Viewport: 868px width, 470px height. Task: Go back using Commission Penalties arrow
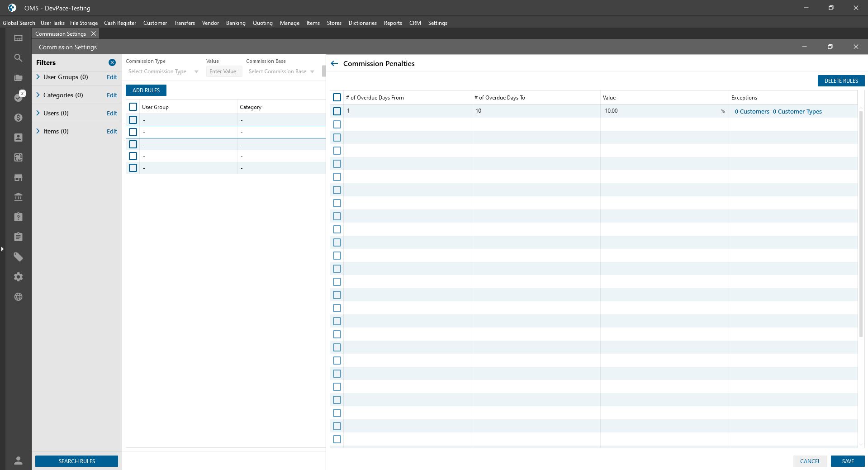334,63
